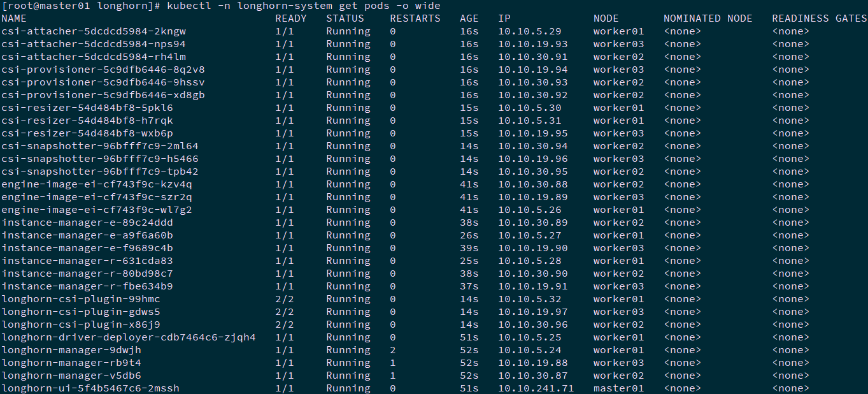Click the pod name csi-attacher-5dcdcd5984-2kngw
Viewport: 868px width, 394px height.
[94, 31]
